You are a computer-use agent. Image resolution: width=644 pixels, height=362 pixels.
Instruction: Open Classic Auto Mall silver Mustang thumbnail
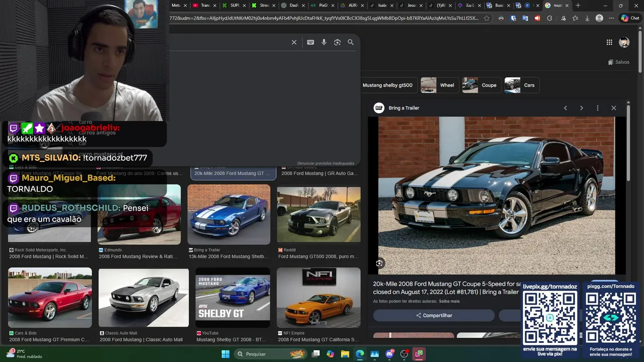tap(143, 298)
